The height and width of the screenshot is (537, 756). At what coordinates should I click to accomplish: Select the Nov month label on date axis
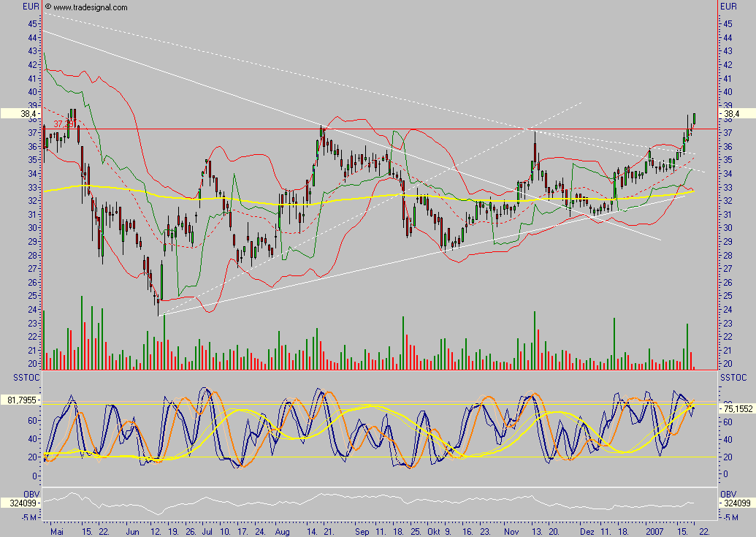(x=511, y=532)
